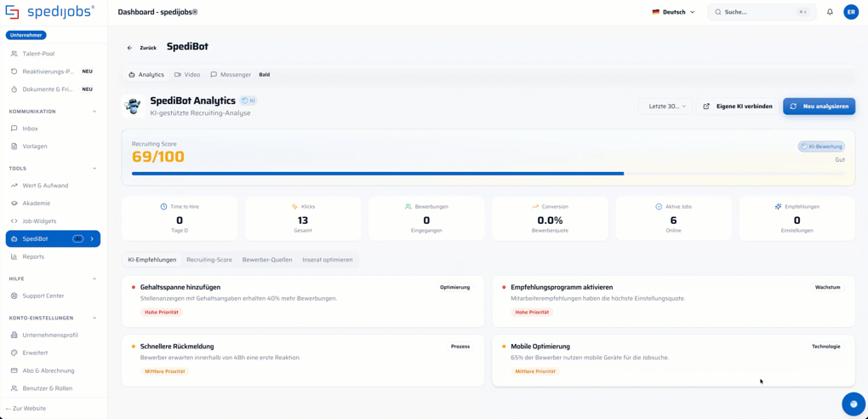Image resolution: width=868 pixels, height=419 pixels.
Task: Open the Letzte 30 time range dropdown
Action: (x=665, y=106)
